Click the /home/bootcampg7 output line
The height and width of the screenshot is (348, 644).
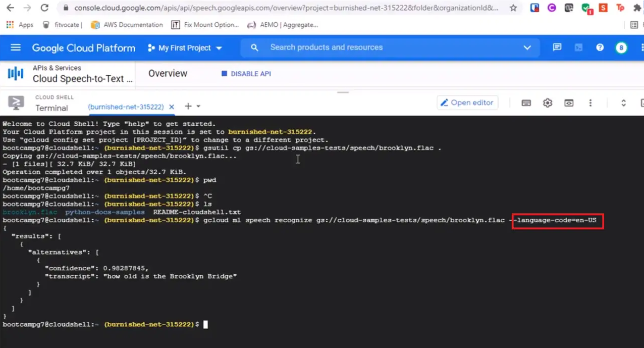(36, 188)
